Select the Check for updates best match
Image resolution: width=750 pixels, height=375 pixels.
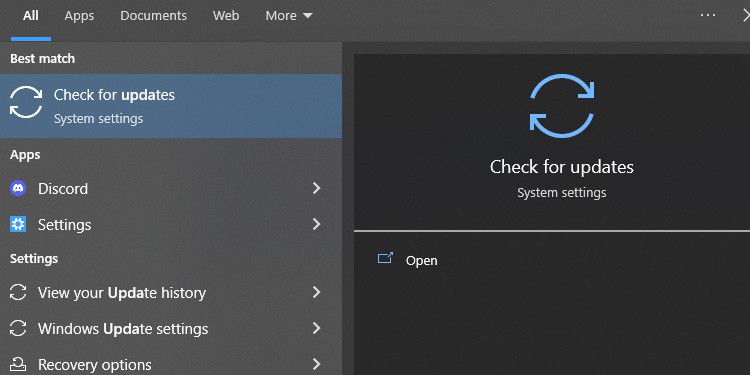click(171, 106)
